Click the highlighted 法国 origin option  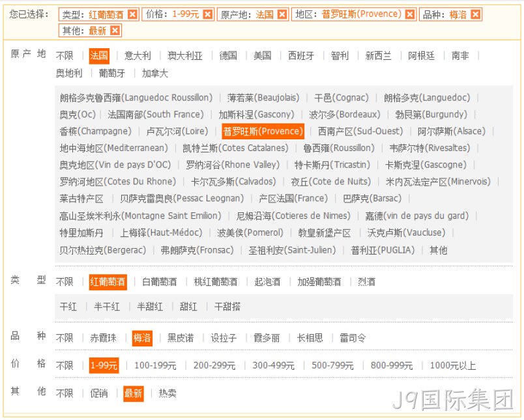point(99,56)
